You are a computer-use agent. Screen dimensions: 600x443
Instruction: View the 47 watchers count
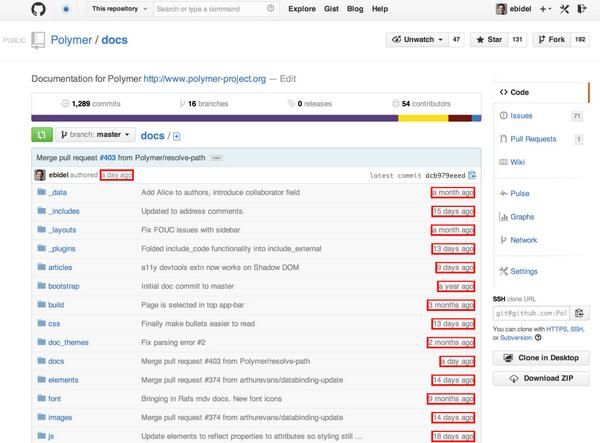(457, 39)
